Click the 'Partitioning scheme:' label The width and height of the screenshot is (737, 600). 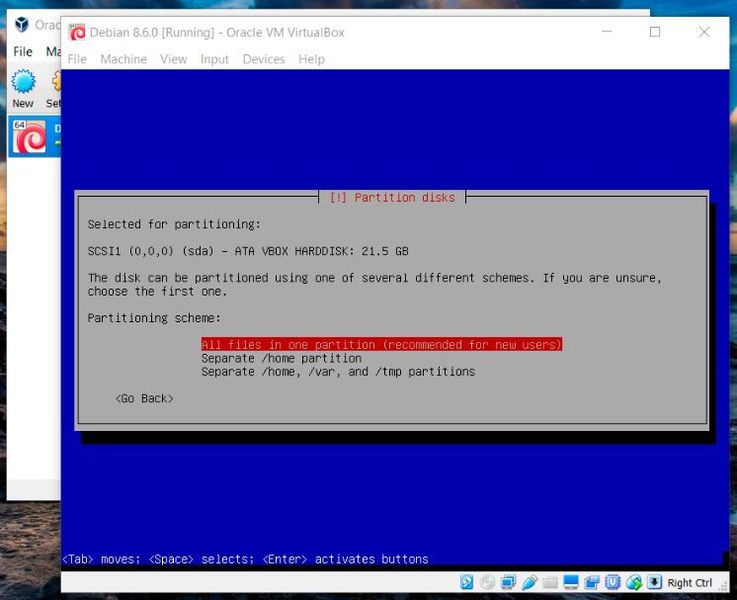(x=154, y=318)
